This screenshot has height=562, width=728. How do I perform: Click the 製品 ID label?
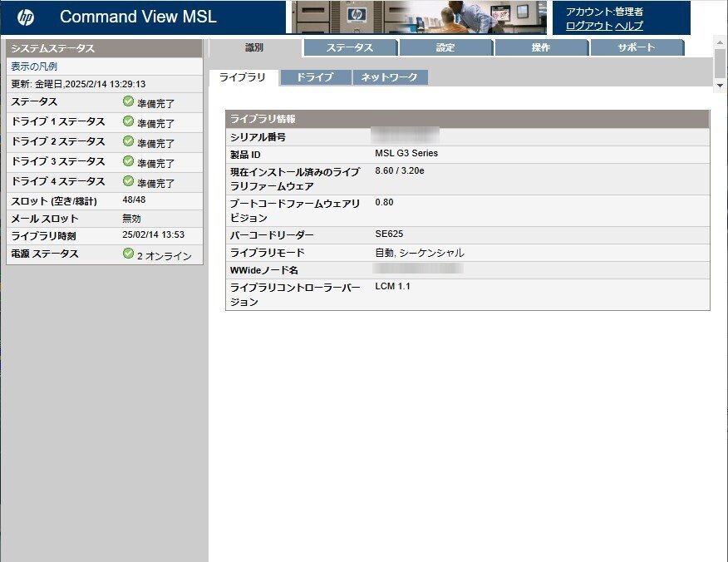pyautogui.click(x=245, y=155)
